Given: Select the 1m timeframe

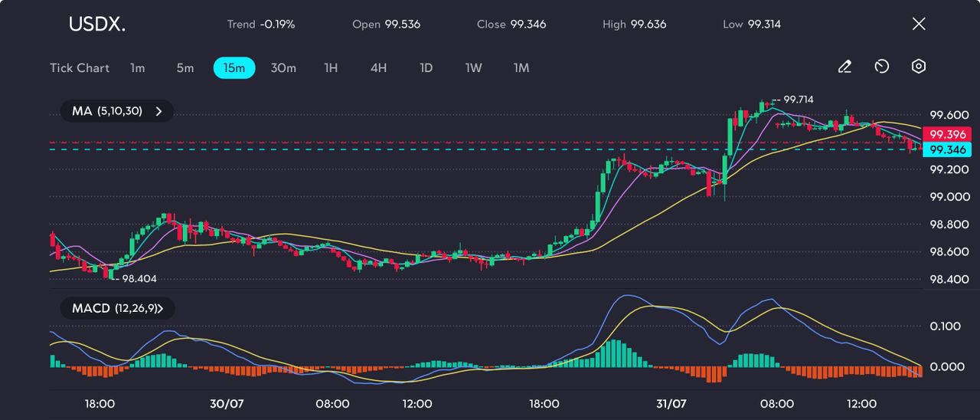Looking at the screenshot, I should (137, 67).
